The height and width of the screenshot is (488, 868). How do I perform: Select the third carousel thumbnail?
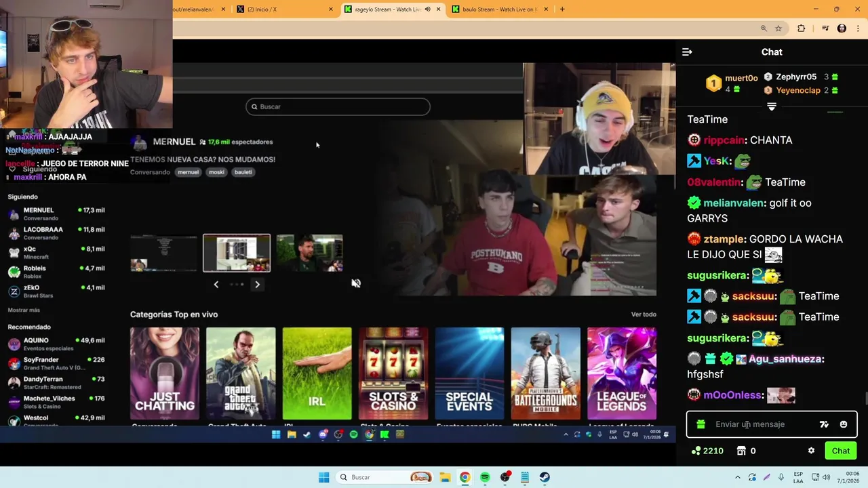(310, 253)
